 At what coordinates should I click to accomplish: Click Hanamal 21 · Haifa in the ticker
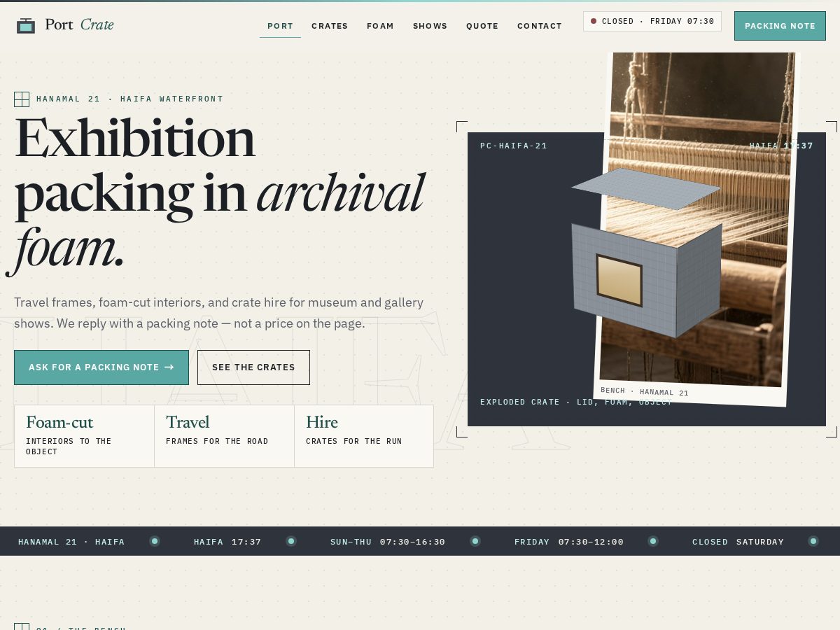(71, 542)
